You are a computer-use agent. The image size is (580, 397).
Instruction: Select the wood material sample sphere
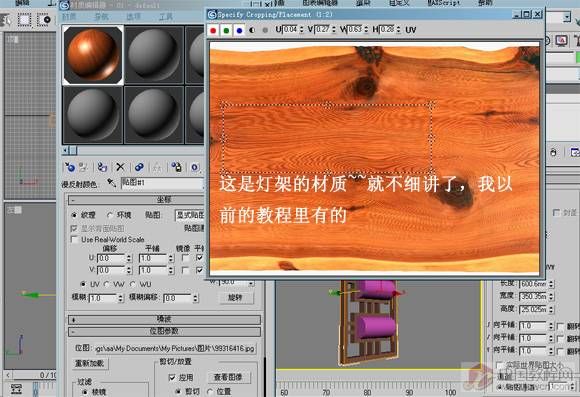pyautogui.click(x=92, y=55)
